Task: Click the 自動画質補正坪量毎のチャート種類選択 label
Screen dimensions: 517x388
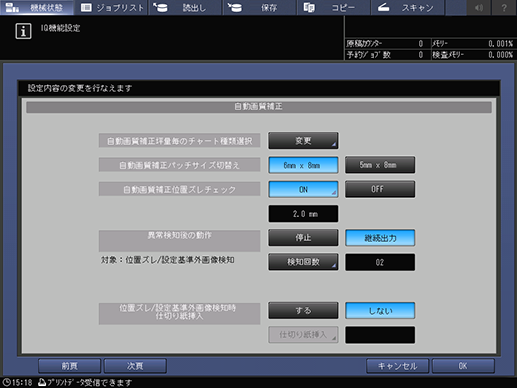Action: tap(179, 141)
